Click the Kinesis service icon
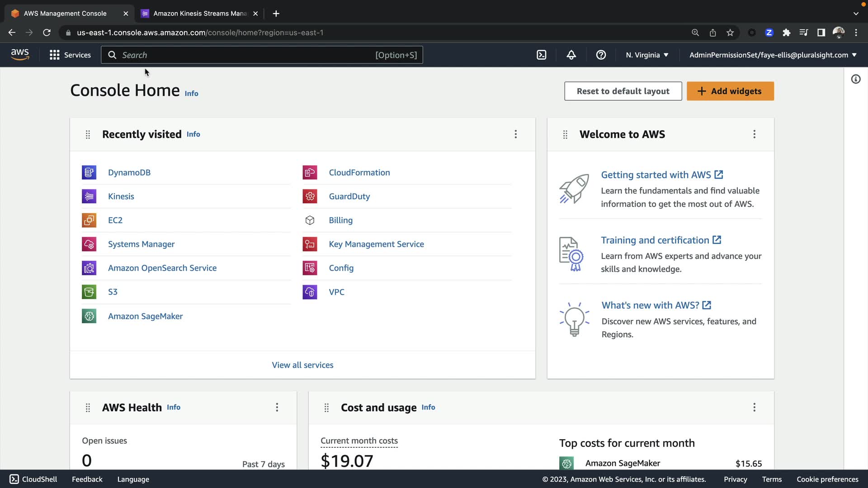 pos(89,197)
